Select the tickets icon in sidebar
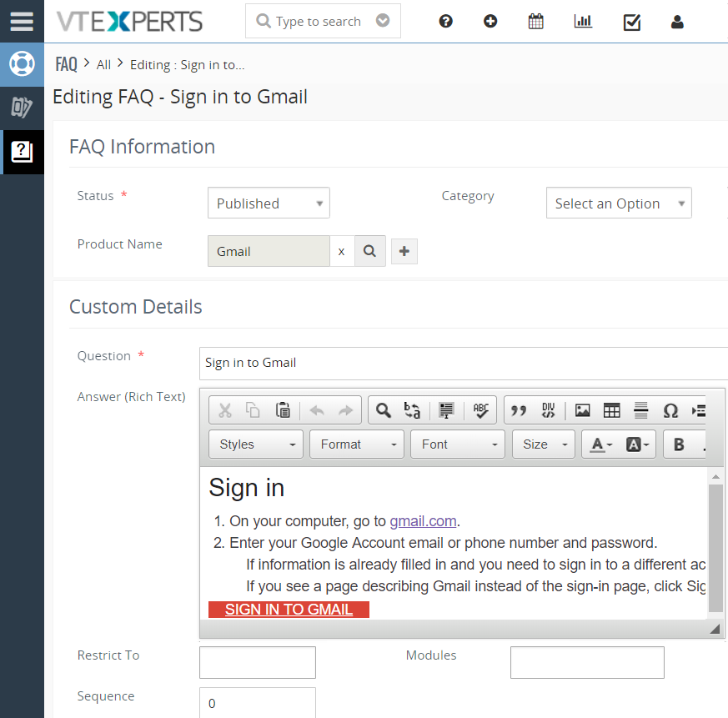This screenshot has width=728, height=718. click(22, 108)
